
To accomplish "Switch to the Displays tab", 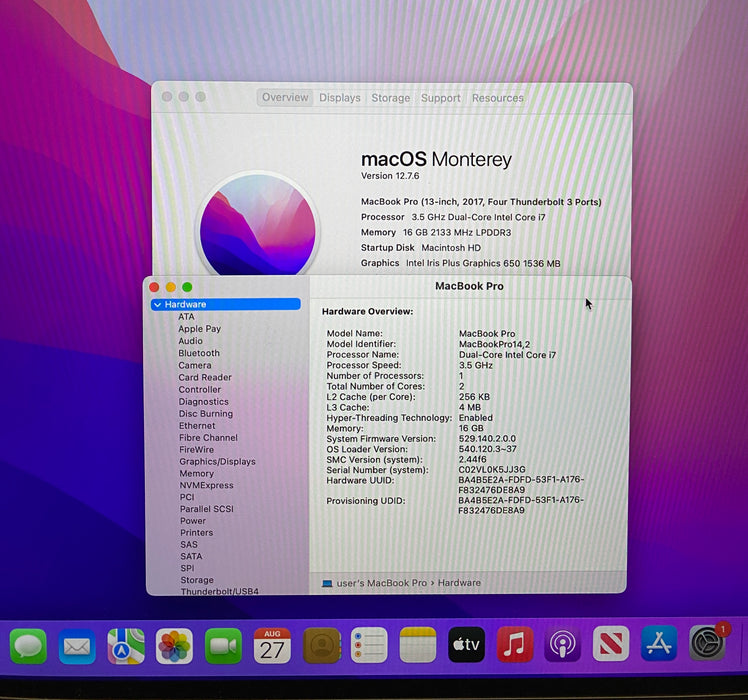I will tap(340, 97).
